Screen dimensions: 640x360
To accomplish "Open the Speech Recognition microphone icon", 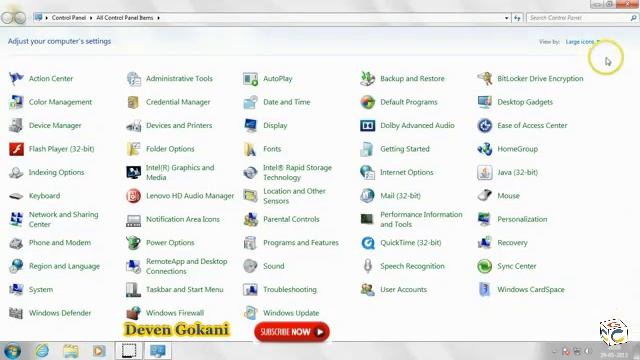I will tap(367, 266).
